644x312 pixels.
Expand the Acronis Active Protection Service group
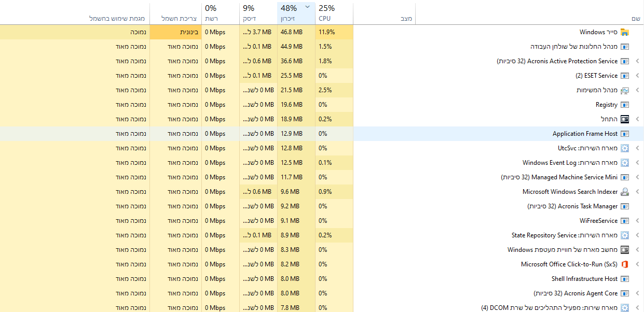coord(638,61)
